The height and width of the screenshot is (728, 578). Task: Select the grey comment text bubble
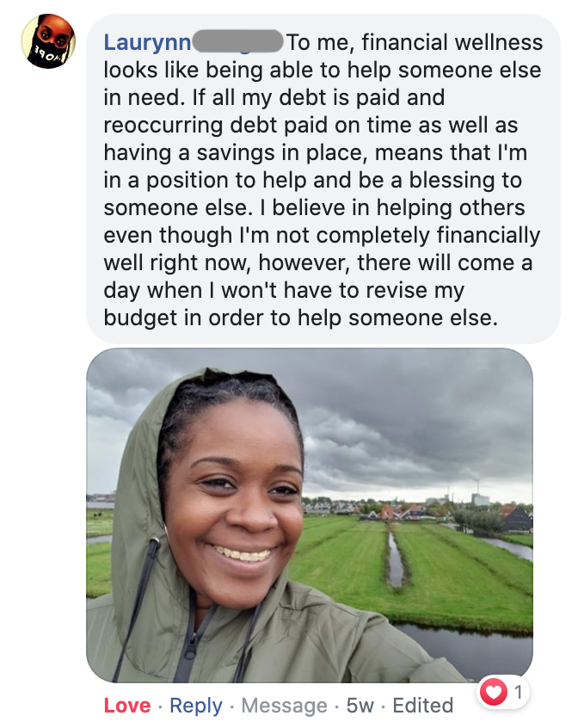(x=323, y=179)
